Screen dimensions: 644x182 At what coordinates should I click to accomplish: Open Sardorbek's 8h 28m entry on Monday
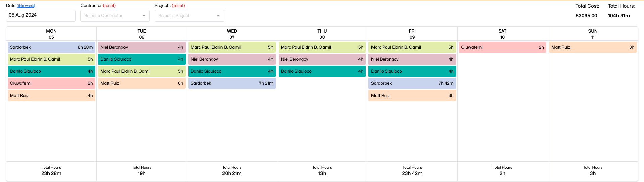tap(51, 47)
